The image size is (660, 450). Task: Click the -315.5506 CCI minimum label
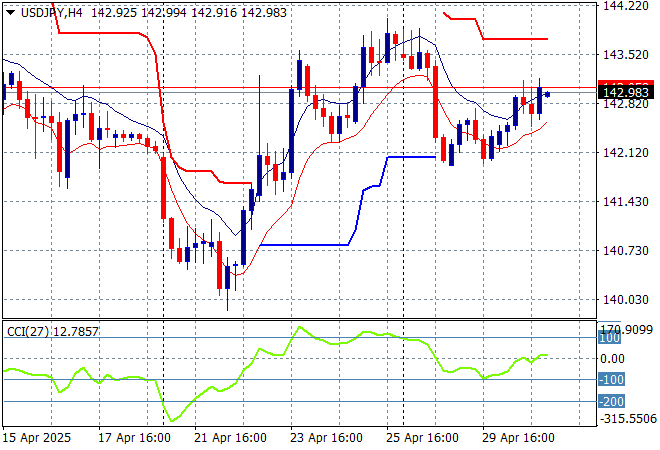click(x=628, y=419)
